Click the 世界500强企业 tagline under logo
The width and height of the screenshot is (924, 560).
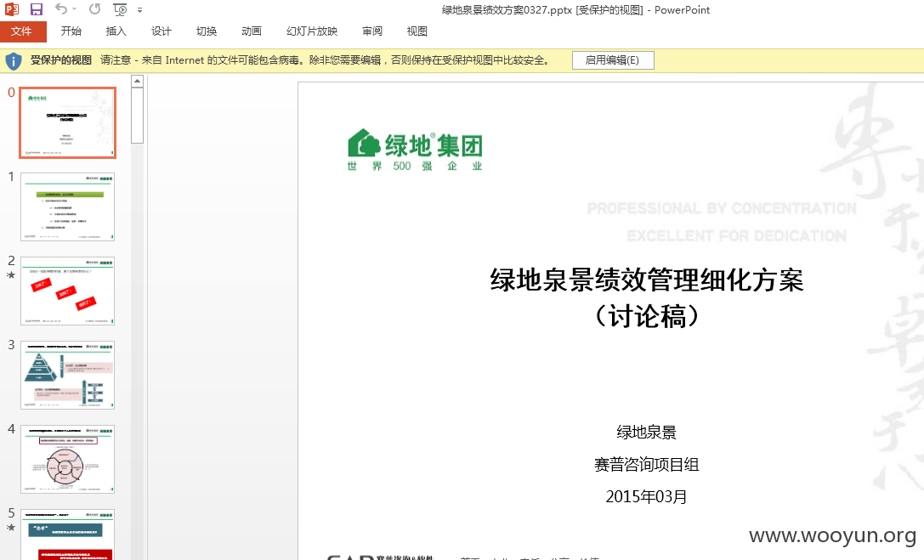[416, 166]
